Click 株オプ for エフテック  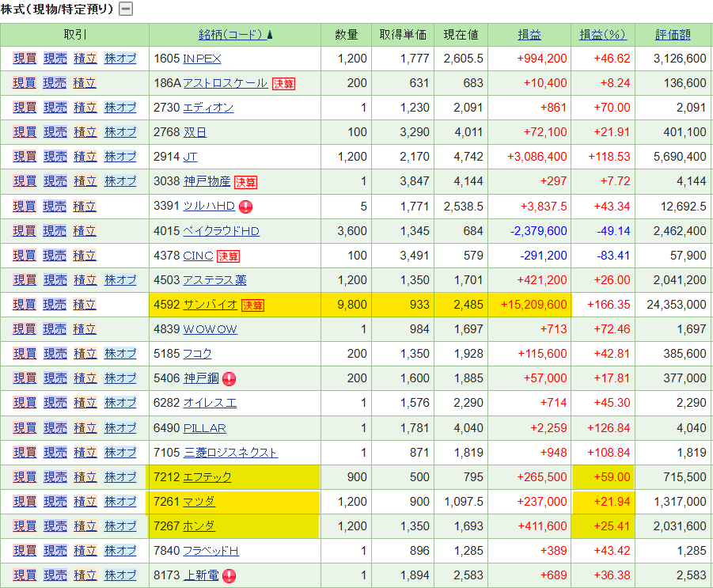click(x=120, y=477)
